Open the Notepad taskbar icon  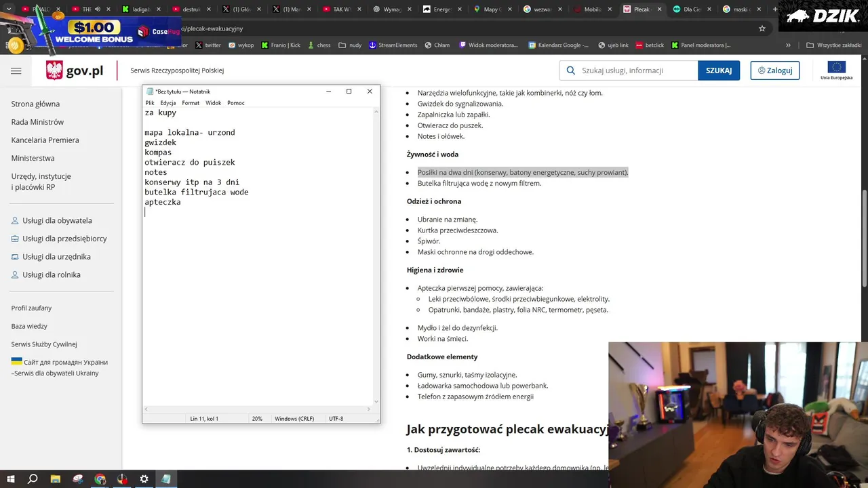[166, 479]
